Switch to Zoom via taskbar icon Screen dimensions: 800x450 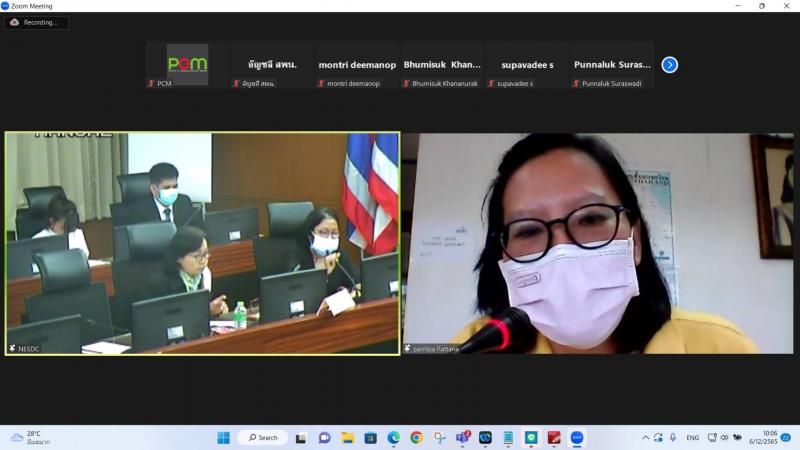577,438
